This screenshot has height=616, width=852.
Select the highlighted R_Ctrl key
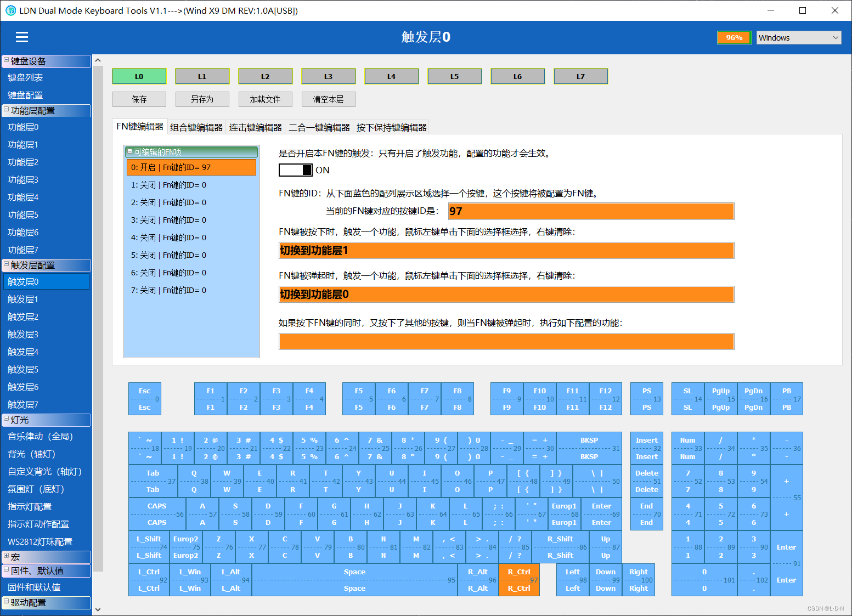pyautogui.click(x=519, y=580)
